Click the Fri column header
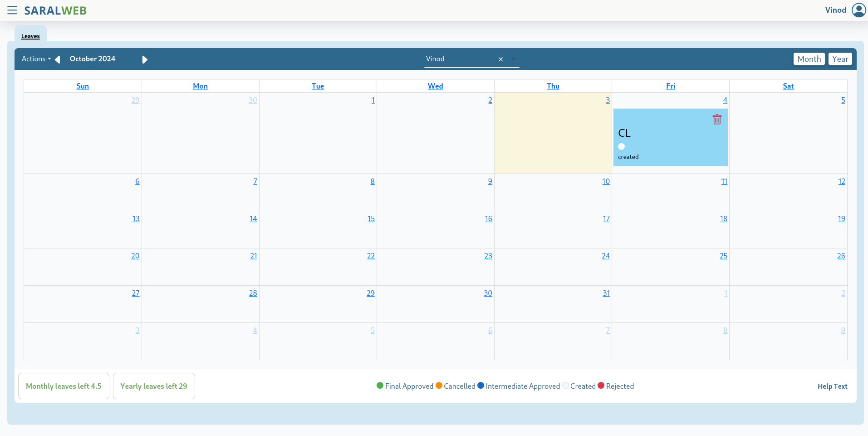This screenshot has height=436, width=868. click(x=670, y=86)
